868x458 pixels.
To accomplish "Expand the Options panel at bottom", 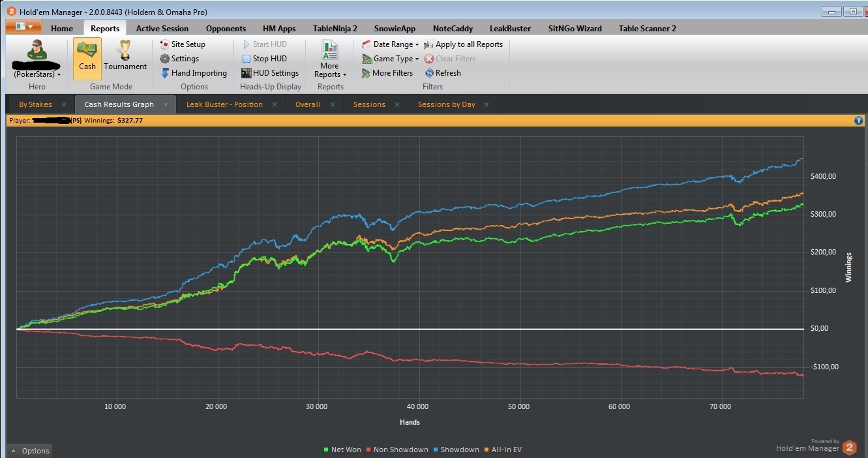I will coord(29,451).
